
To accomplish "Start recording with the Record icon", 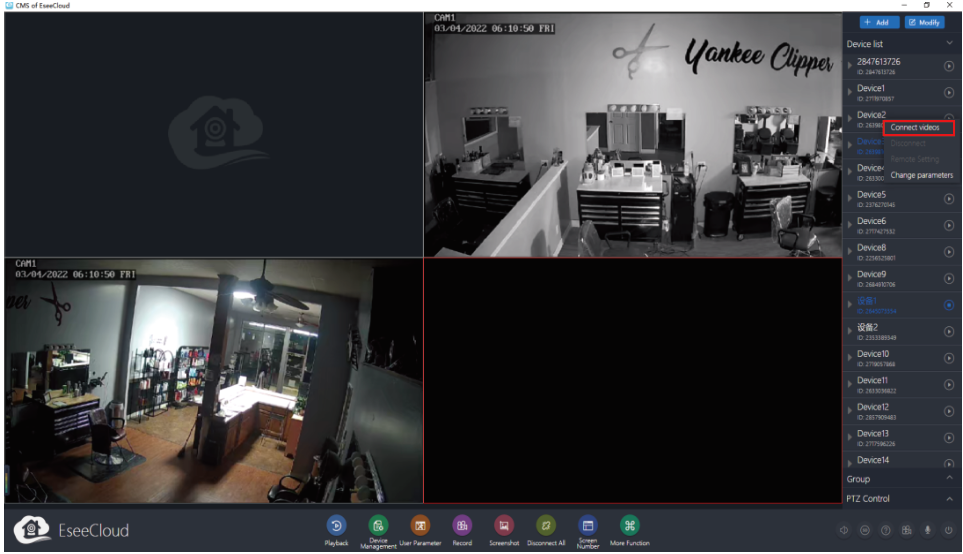I will [x=462, y=524].
